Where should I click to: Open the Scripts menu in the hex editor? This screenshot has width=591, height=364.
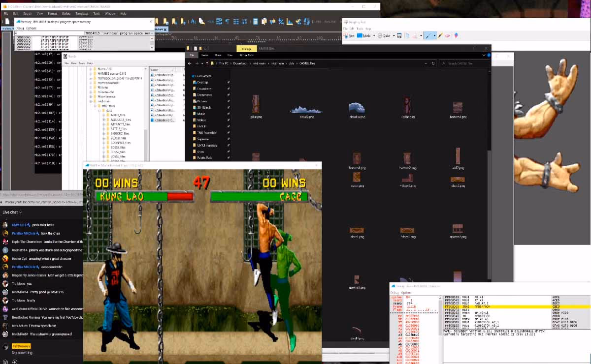[66, 14]
